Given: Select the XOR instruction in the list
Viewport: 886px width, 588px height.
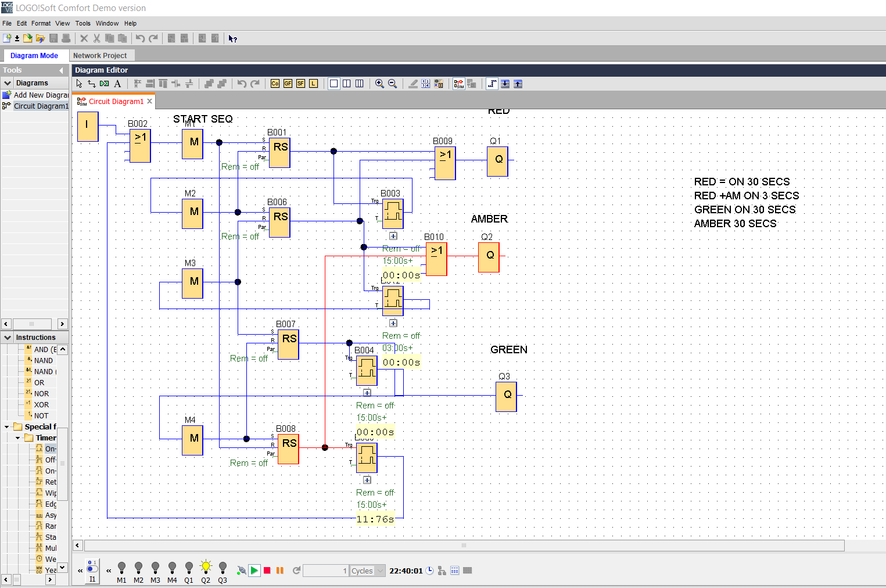Looking at the screenshot, I should coord(41,405).
